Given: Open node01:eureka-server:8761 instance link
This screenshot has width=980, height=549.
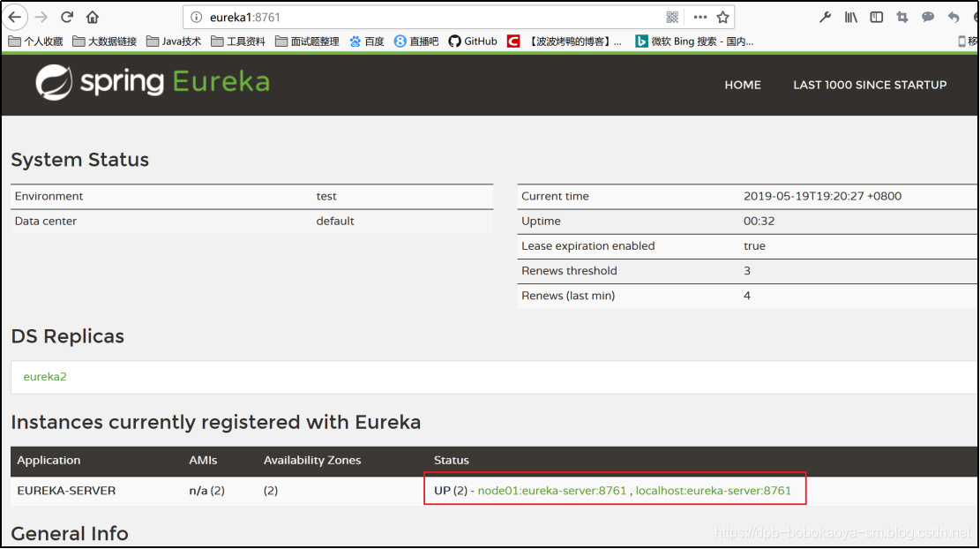Looking at the screenshot, I should (x=552, y=491).
